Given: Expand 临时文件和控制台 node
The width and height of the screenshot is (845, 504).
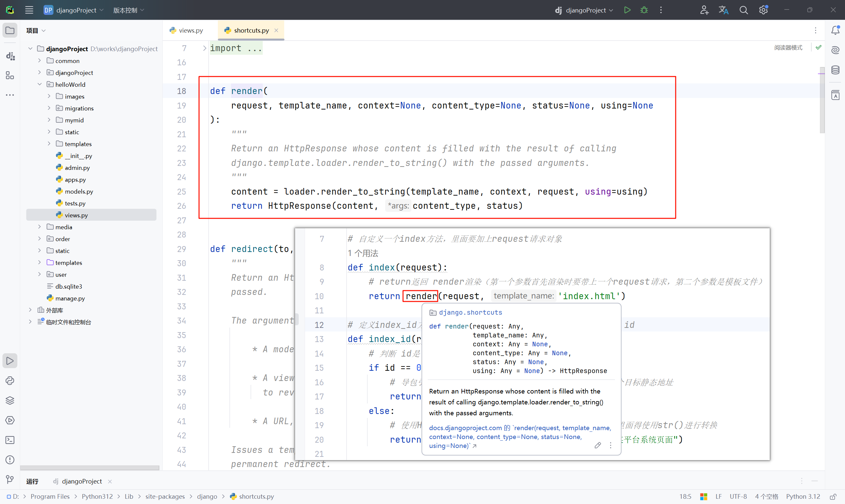Looking at the screenshot, I should (30, 322).
